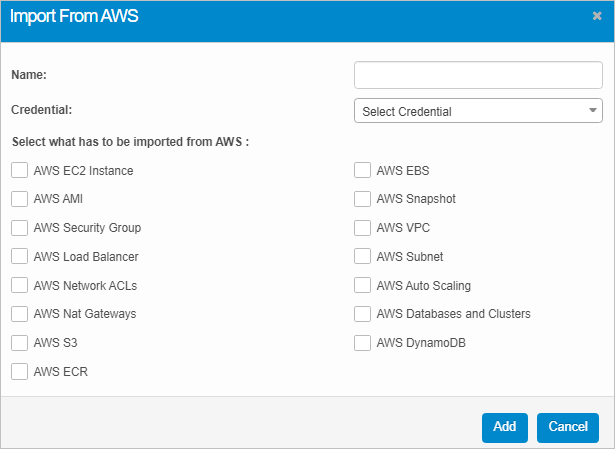Check AWS Databases and Clusters
Screen dimensions: 615x449
point(363,314)
